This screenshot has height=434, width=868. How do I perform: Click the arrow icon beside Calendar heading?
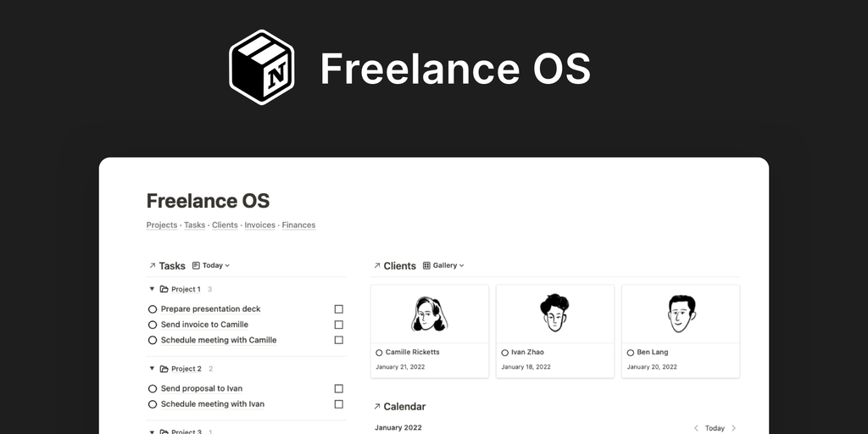[376, 407]
